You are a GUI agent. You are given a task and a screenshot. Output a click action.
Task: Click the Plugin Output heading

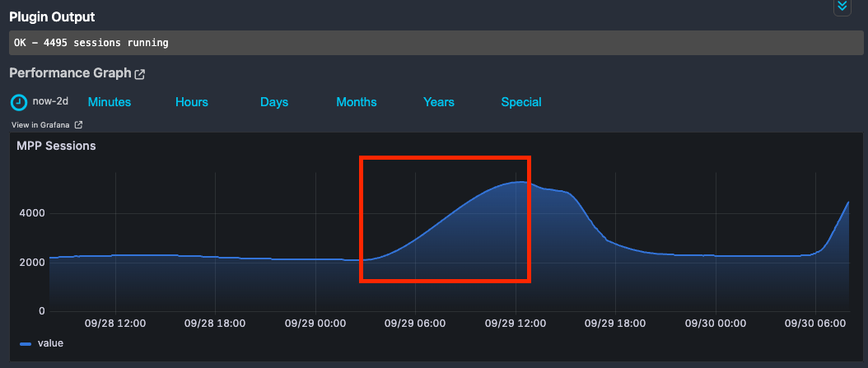point(52,16)
